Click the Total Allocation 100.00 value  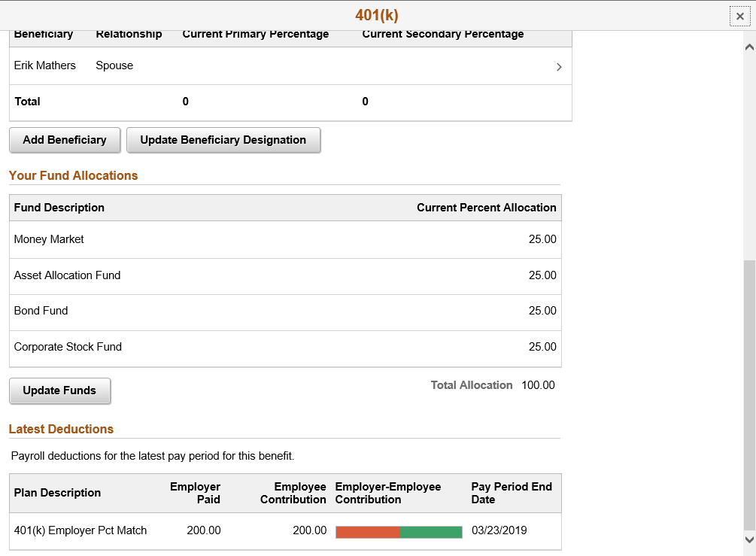click(538, 385)
